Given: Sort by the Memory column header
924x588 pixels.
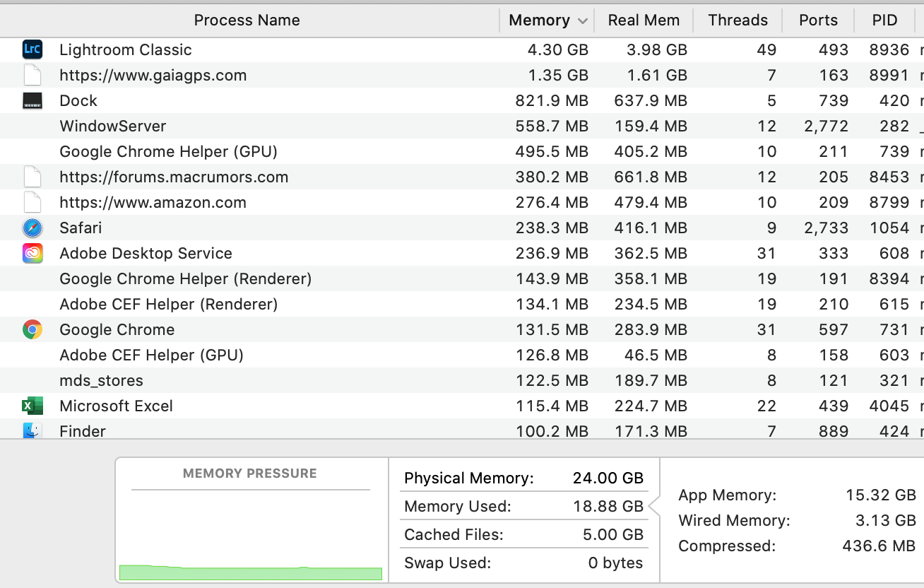Looking at the screenshot, I should click(x=539, y=20).
